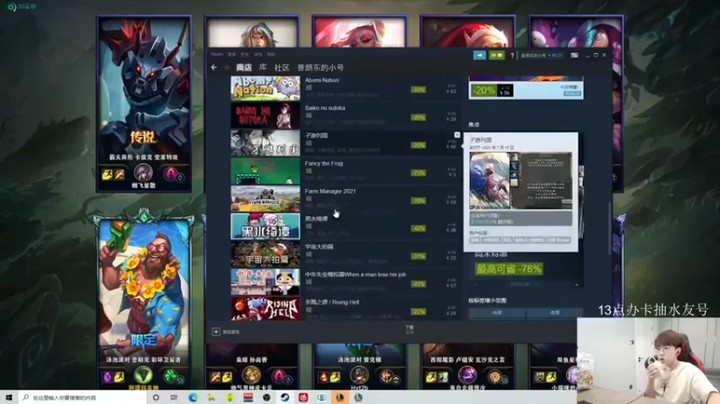Select the 传说 卡兹克 skin card in background window

coord(144,104)
